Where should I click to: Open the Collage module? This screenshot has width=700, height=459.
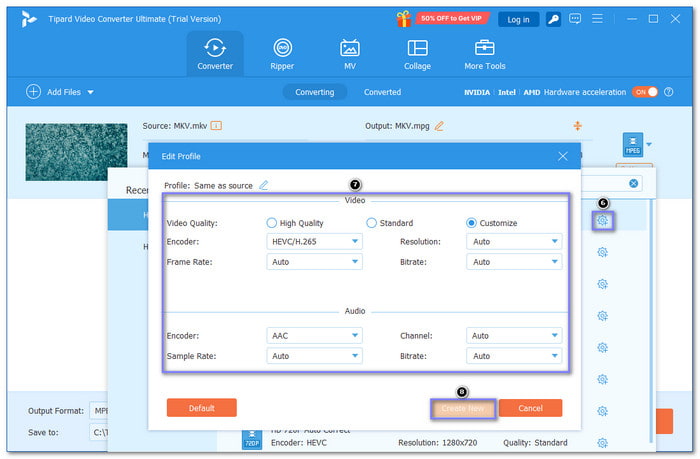coord(417,54)
